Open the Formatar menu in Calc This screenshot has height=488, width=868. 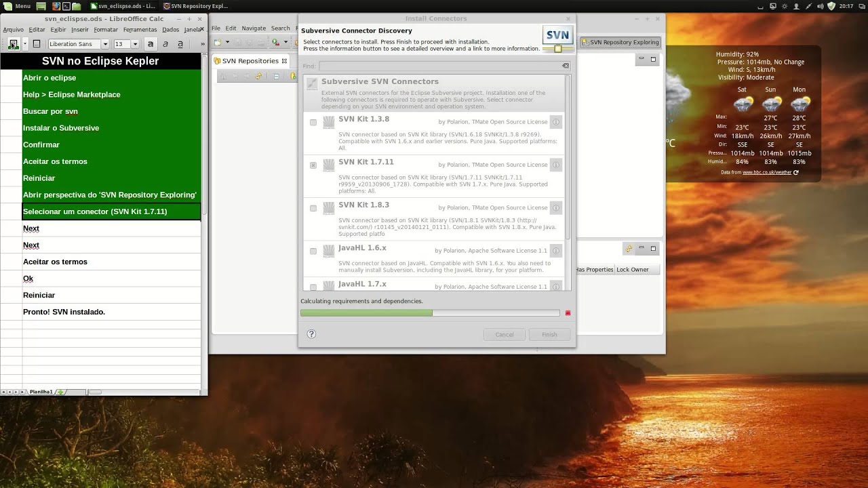point(106,30)
